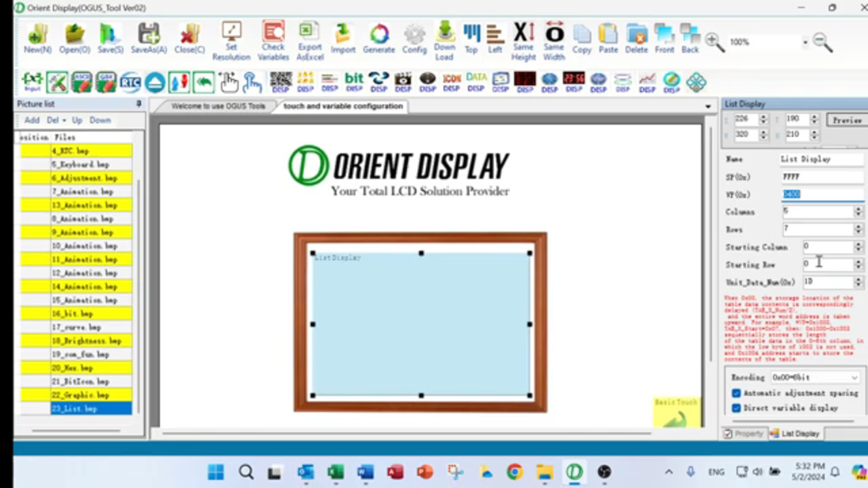Click Up in Picture list
Viewport: 868px width, 488px height.
pyautogui.click(x=77, y=120)
